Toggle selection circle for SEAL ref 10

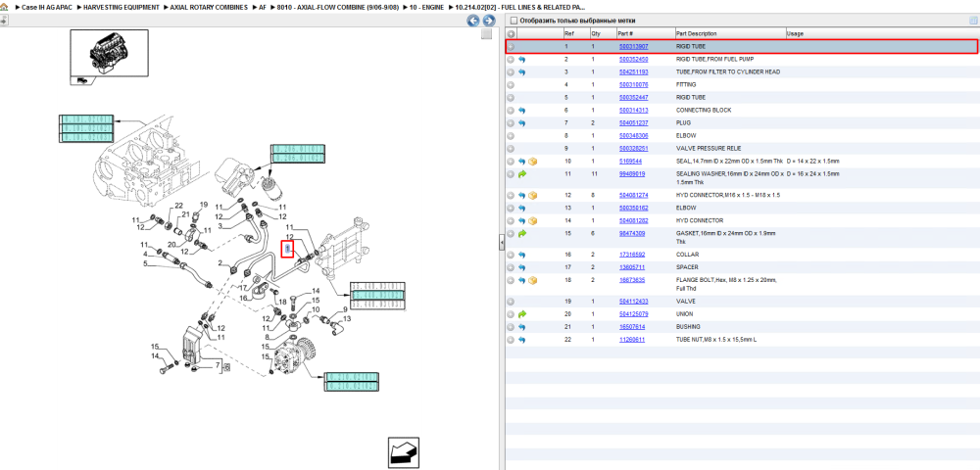511,161
